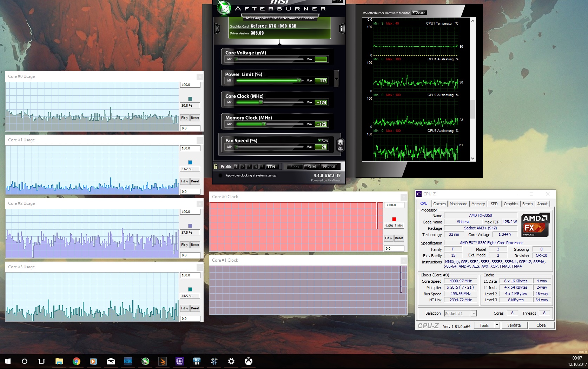Click the Core #0 Clock red color swatch
Viewport: 588px width, 369px height.
(x=394, y=219)
